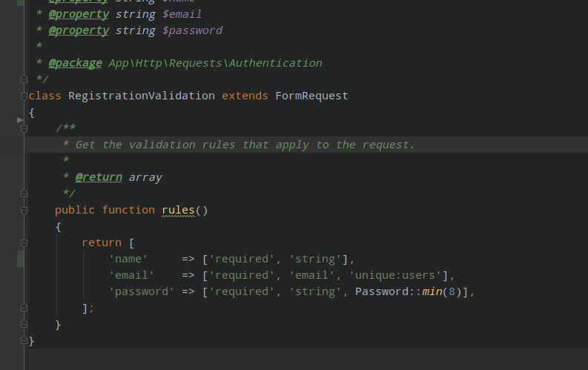Image resolution: width=588 pixels, height=370 pixels.
Task: Click the extends keyword
Action: 245,96
